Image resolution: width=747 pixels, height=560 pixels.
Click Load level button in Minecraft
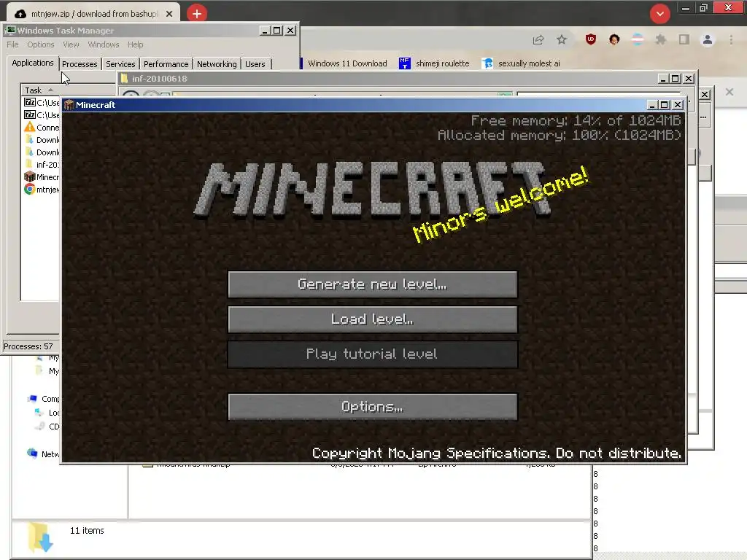[x=373, y=319]
